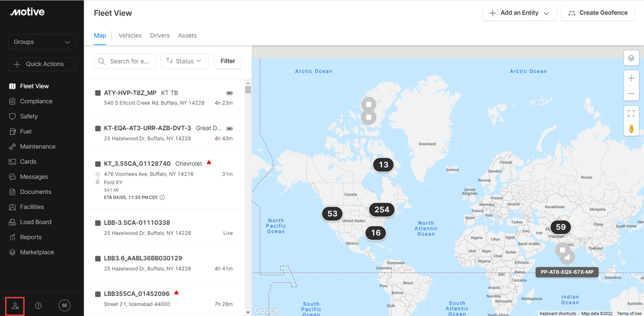Click the Google logo on map
Screen dimensions: 644x316
click(267, 310)
